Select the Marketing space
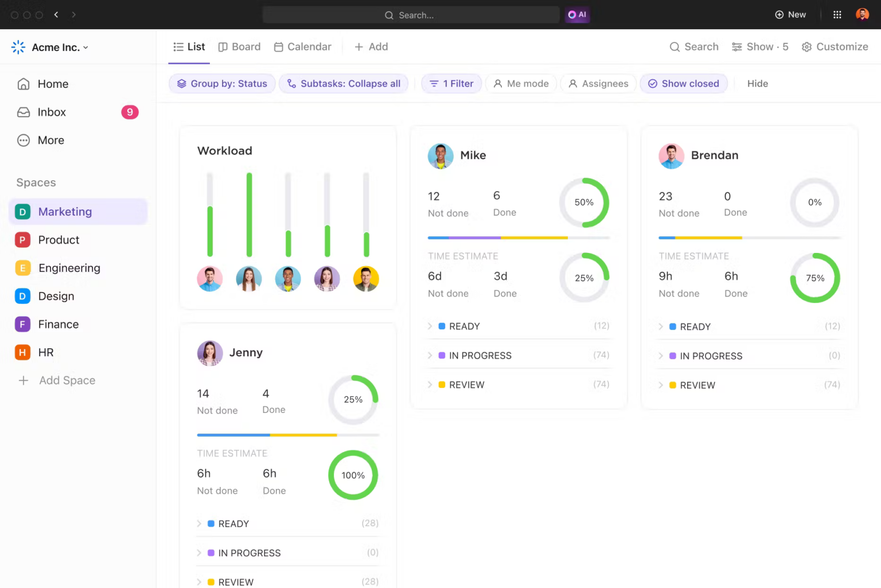Screen dimensions: 881x588 pos(64,212)
